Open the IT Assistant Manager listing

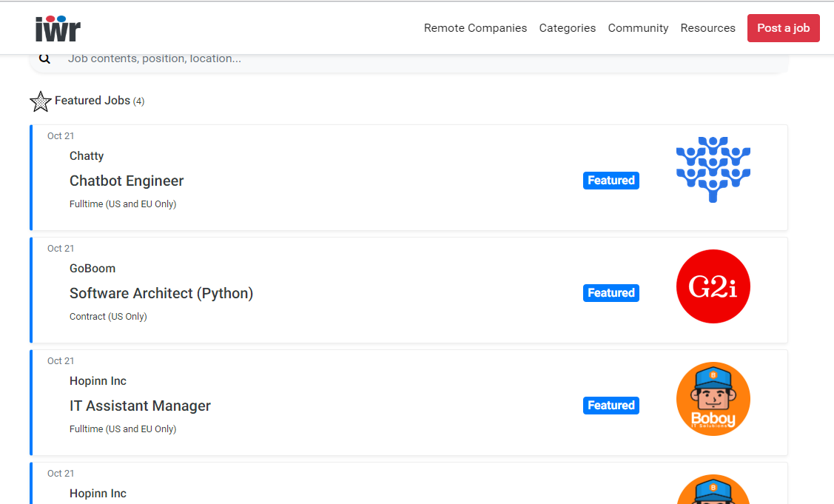pyautogui.click(x=140, y=406)
